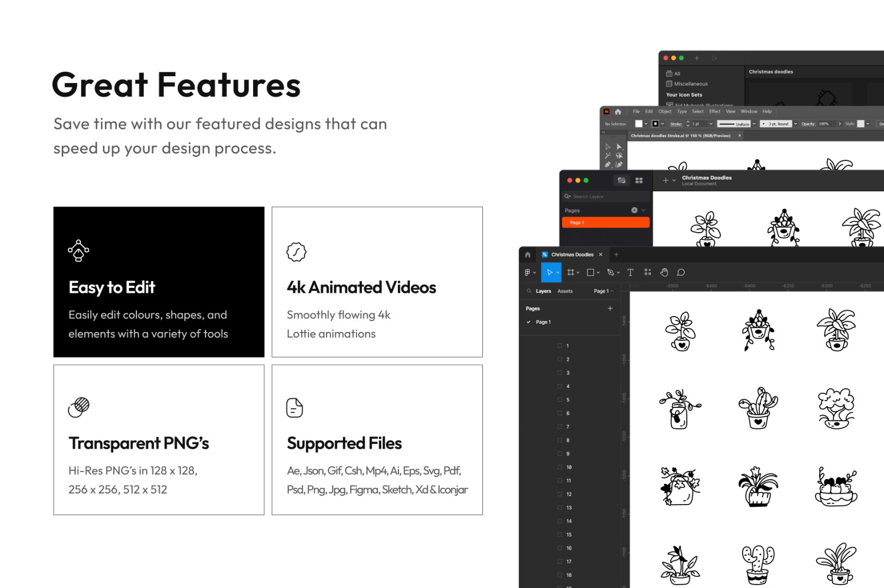The image size is (884, 588).
Task: Click the Illustrator home icon
Action: point(618,112)
